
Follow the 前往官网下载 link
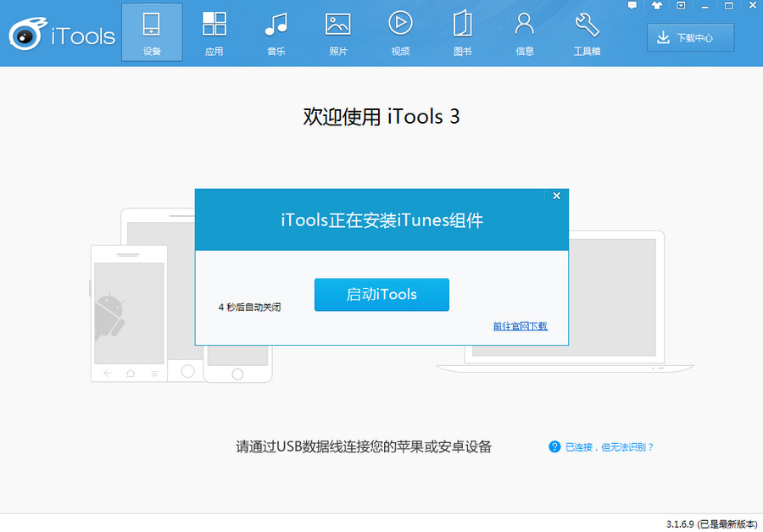(520, 326)
